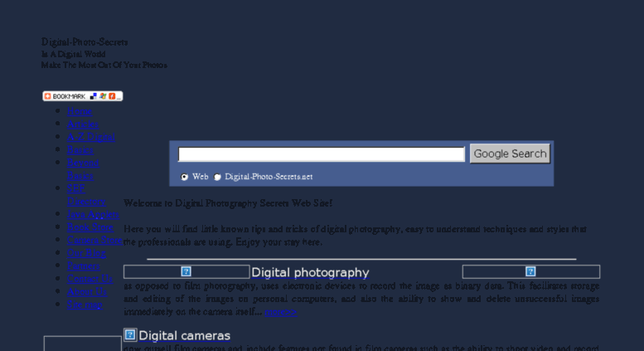Select the Digital-Photo-Secrets.net radio option
This screenshot has width=644, height=351.
(217, 177)
